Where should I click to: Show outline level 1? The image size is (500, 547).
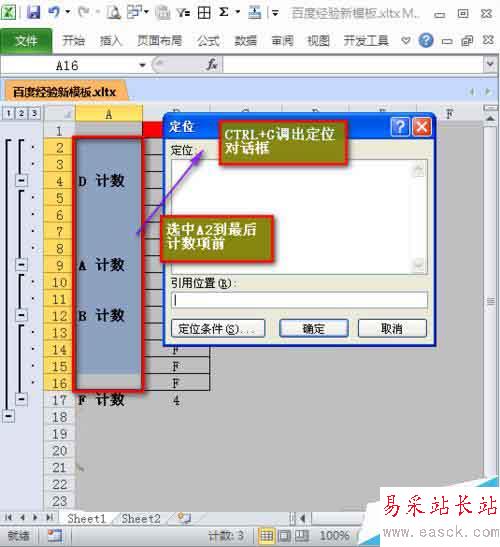(8, 113)
